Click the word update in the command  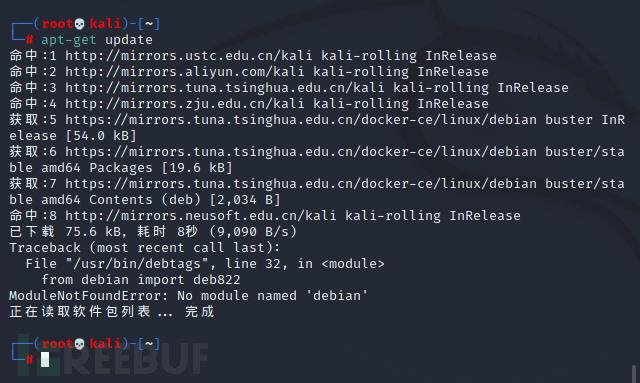129,40
